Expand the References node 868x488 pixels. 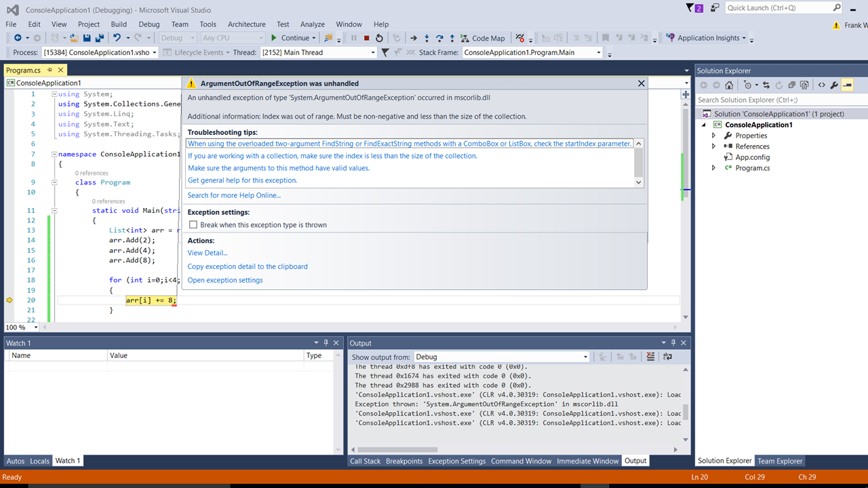point(713,146)
